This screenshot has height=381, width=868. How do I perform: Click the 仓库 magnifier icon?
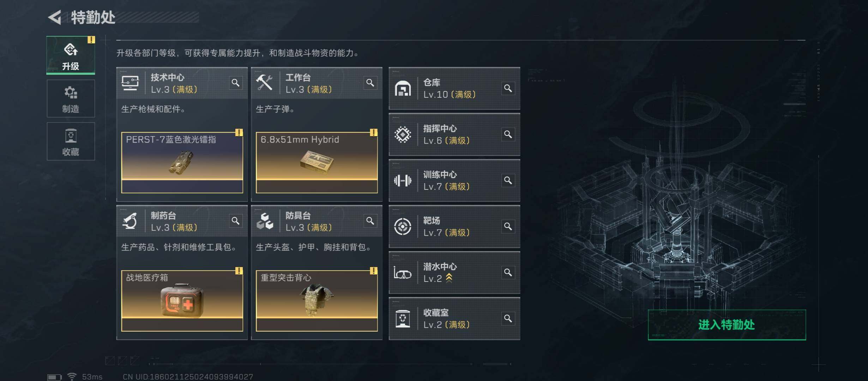click(508, 88)
